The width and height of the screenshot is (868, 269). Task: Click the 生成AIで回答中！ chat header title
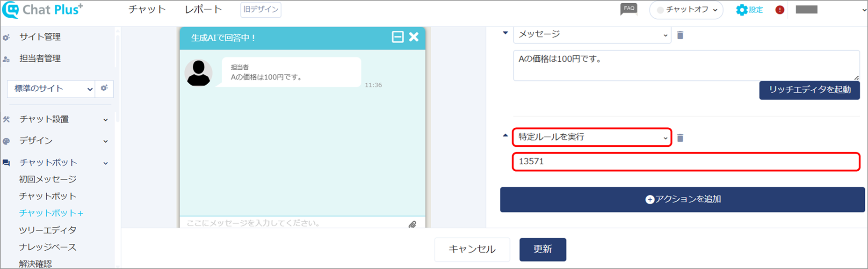[224, 37]
